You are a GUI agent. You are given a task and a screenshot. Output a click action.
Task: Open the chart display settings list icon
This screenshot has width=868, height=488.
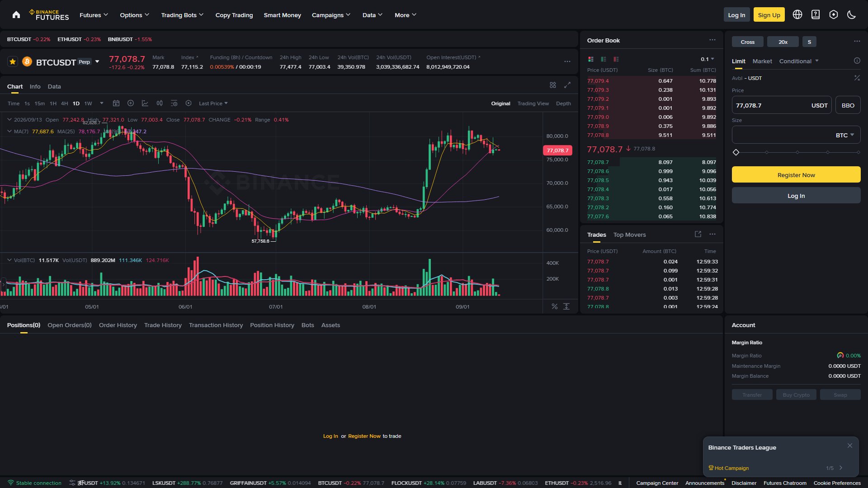coord(174,103)
